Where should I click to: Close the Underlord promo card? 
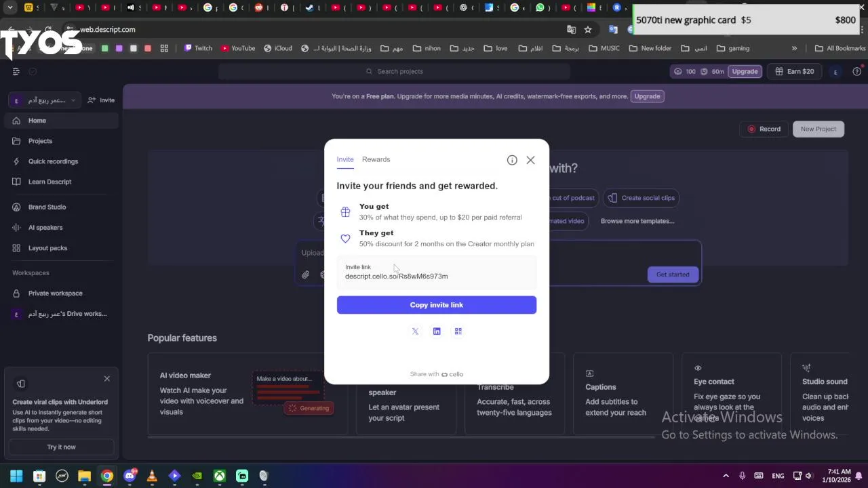pyautogui.click(x=106, y=379)
